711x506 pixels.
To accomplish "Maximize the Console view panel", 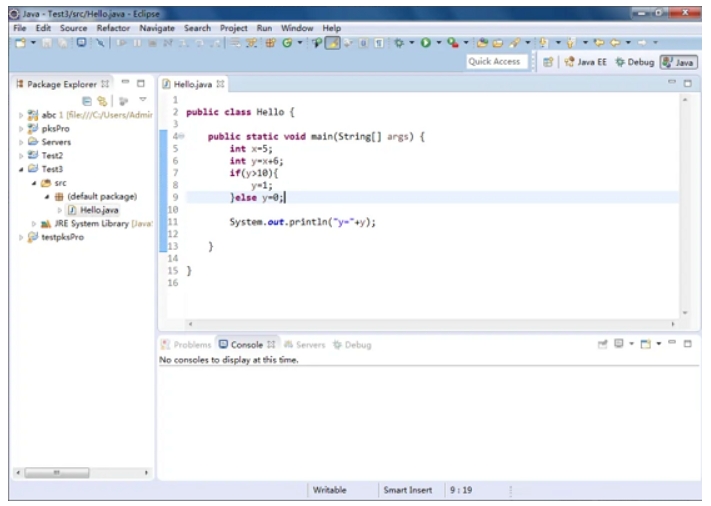I will coord(687,344).
